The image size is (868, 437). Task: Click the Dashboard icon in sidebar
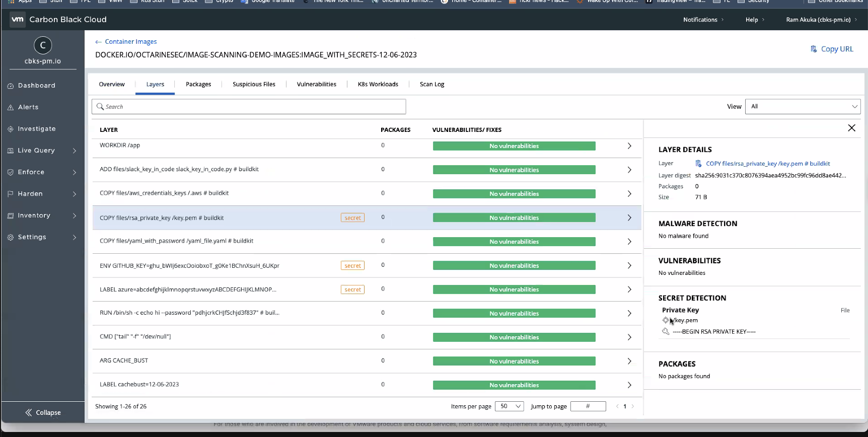pyautogui.click(x=11, y=86)
